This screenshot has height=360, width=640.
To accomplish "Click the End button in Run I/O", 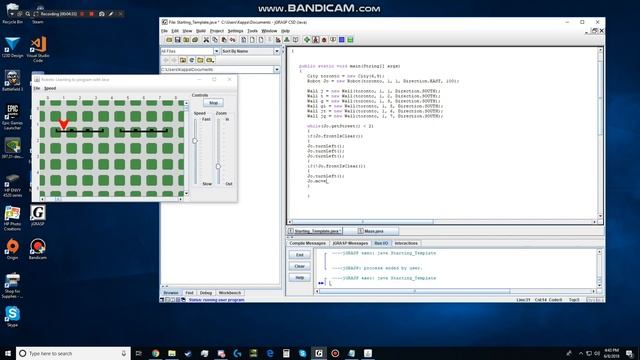I will pyautogui.click(x=300, y=255).
